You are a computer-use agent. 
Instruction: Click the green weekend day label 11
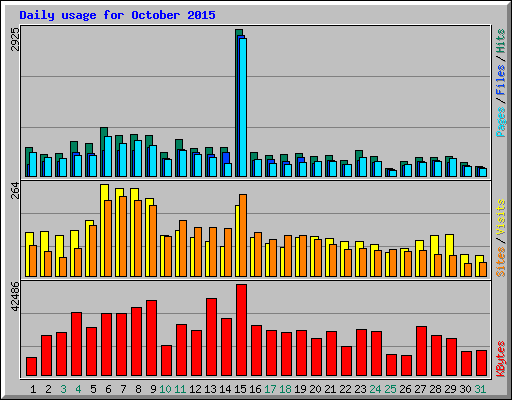(x=180, y=389)
